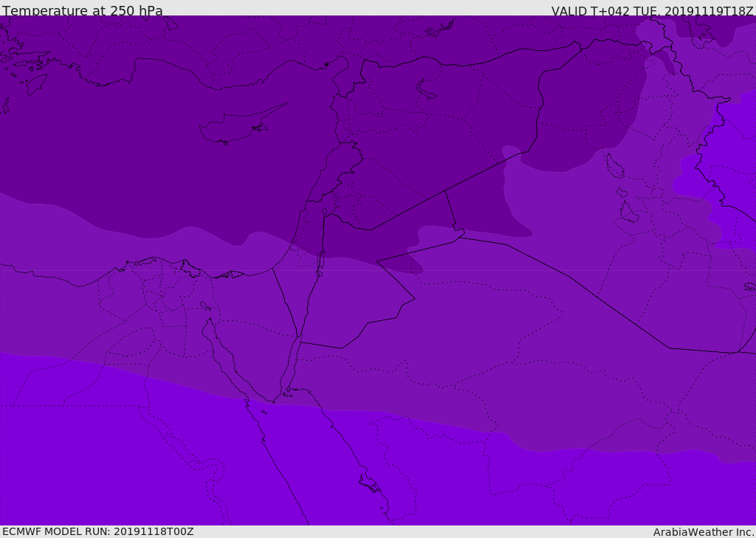The height and width of the screenshot is (538, 756).
Task: Click the 'VALID T+042 TUE. 20191119T18Z' timestamp
Action: pos(653,10)
